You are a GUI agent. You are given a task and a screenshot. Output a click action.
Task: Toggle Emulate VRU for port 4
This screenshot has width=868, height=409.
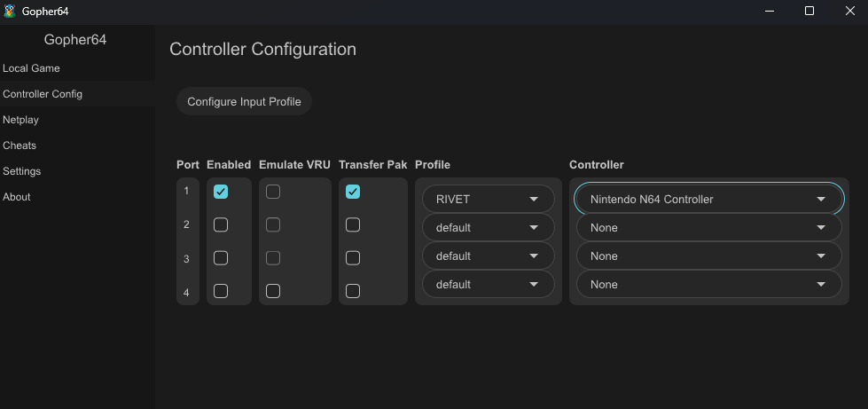click(273, 291)
